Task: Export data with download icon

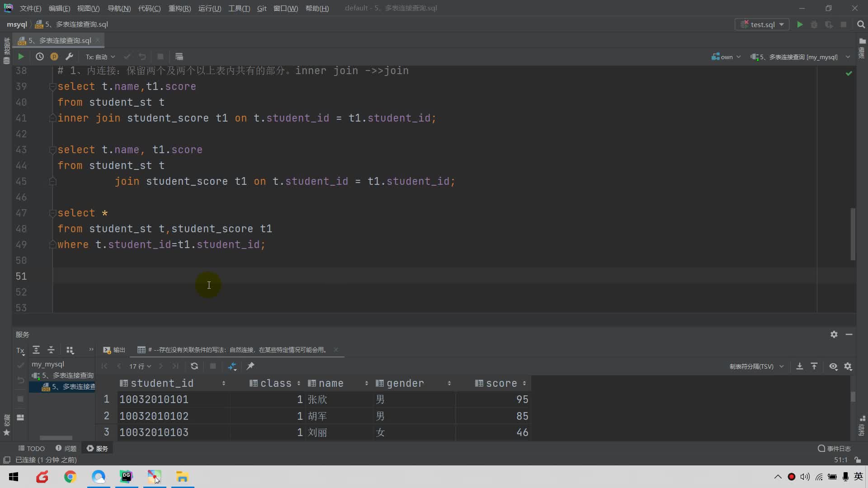Action: point(800,366)
